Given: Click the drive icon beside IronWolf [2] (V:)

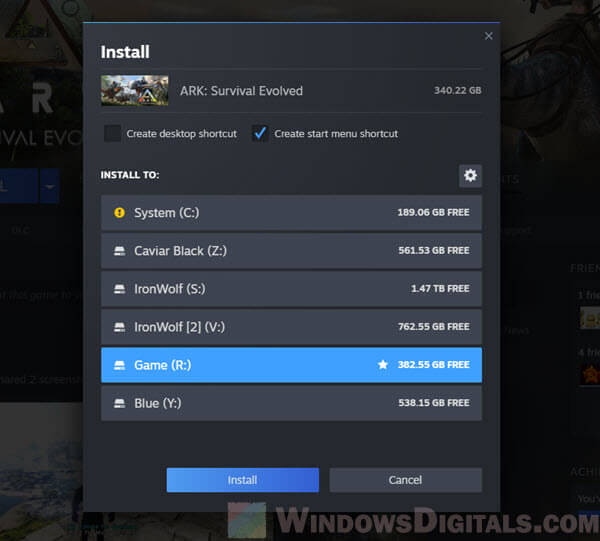Looking at the screenshot, I should coord(119,327).
